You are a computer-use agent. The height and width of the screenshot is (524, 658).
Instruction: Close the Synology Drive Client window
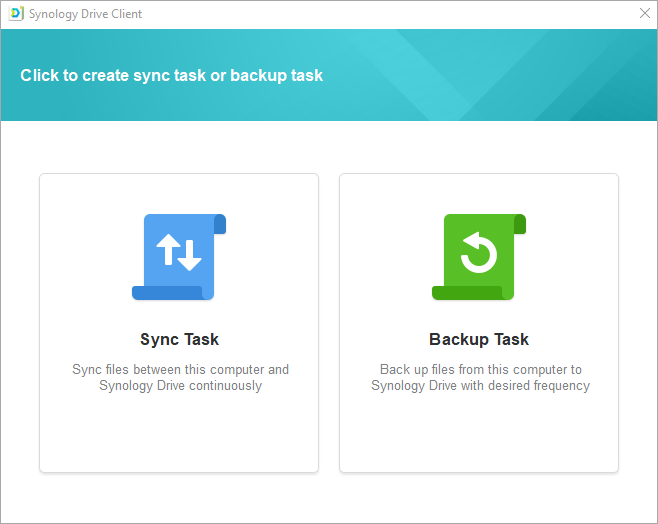pos(644,14)
